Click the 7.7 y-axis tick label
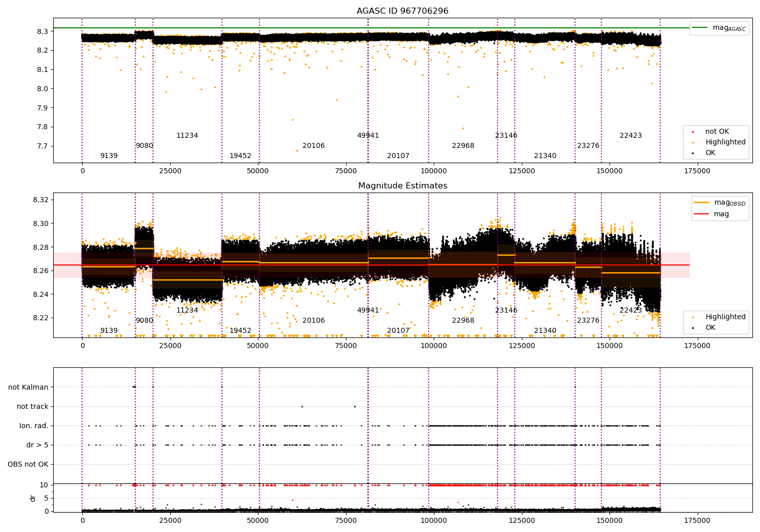The image size is (760, 532). pyautogui.click(x=43, y=146)
